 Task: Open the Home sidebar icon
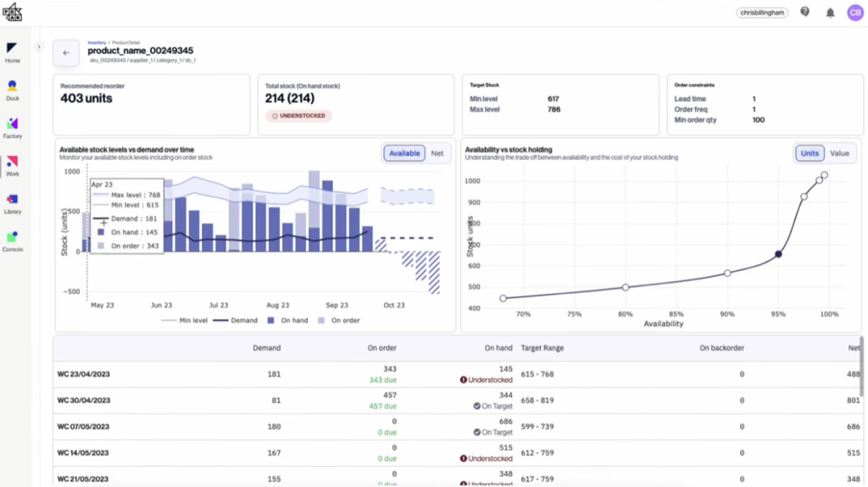tap(12, 50)
